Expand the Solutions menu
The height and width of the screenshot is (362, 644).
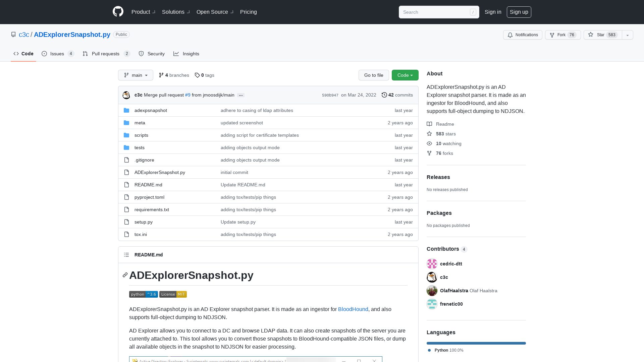[176, 12]
